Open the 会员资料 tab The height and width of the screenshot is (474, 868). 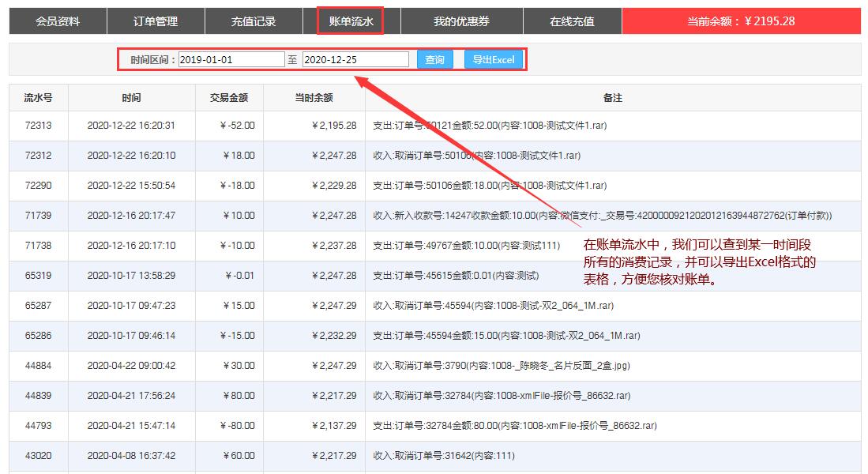click(58, 21)
